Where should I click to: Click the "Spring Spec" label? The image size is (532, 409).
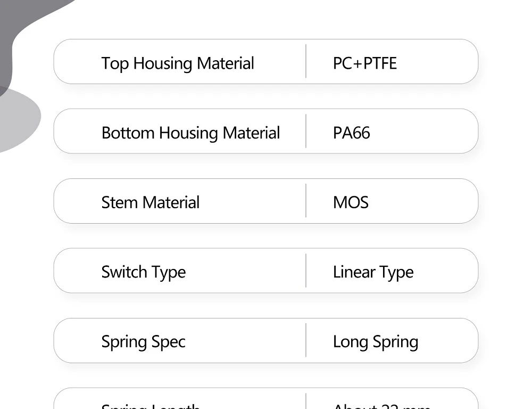click(x=144, y=342)
